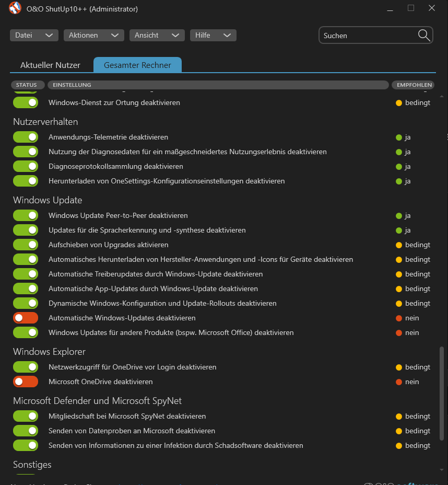The width and height of the screenshot is (448, 485).
Task: Enable Automatische Windows-Updates deaktivieren switch
Action: click(x=26, y=318)
